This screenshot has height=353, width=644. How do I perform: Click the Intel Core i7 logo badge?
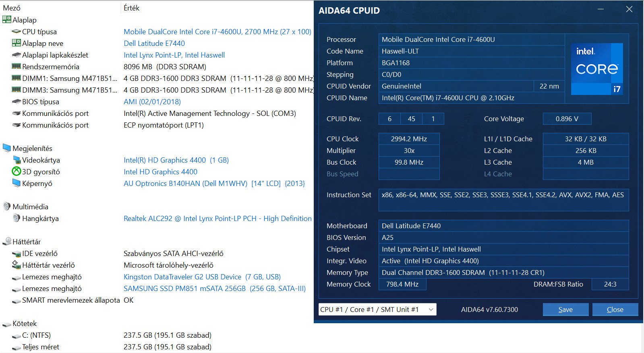coord(597,69)
